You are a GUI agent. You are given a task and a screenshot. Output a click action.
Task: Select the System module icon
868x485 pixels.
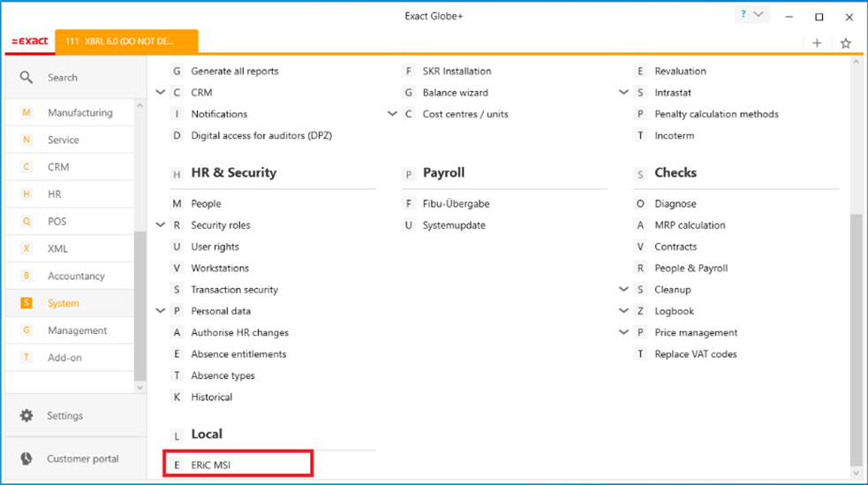(x=26, y=303)
